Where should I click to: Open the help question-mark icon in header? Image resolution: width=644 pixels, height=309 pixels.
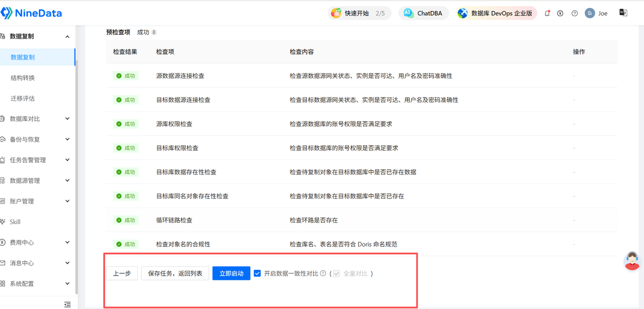(575, 14)
